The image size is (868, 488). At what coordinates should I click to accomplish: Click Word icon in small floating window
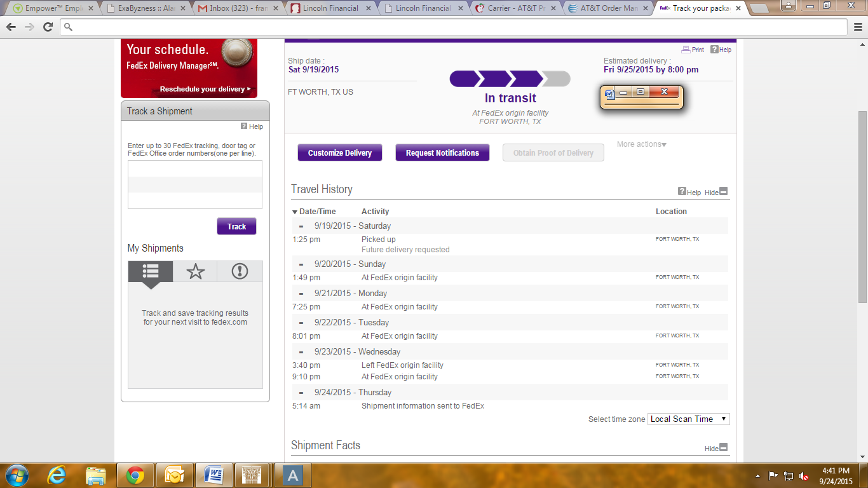pyautogui.click(x=610, y=93)
